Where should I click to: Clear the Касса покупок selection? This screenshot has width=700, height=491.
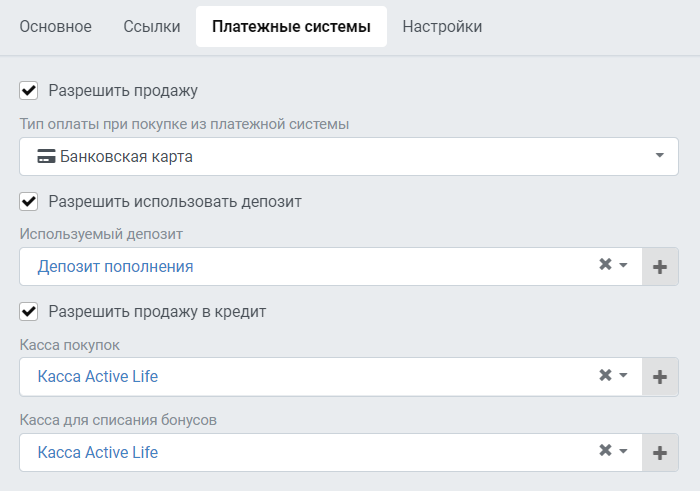coord(605,374)
